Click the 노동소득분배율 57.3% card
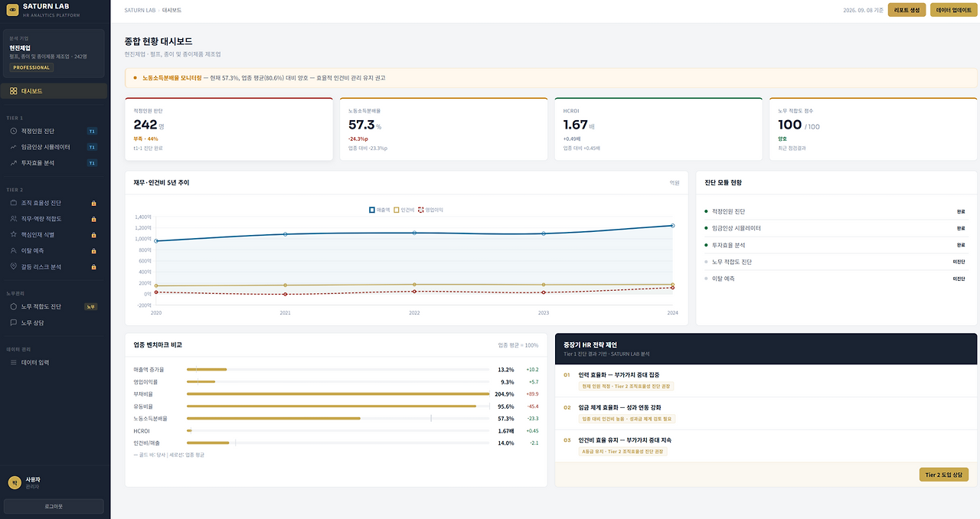This screenshot has height=519, width=980. 443,129
